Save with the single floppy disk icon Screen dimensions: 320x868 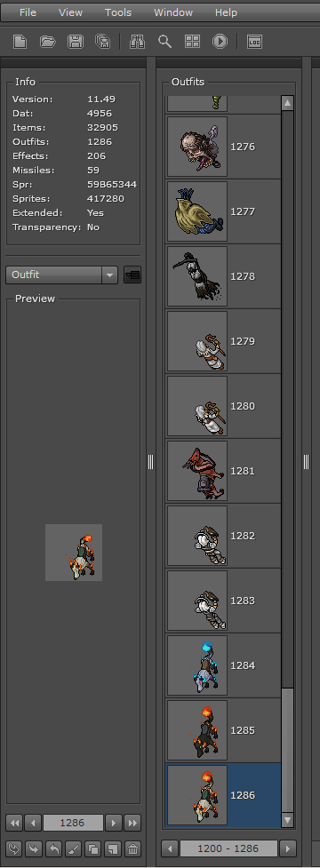click(x=76, y=42)
